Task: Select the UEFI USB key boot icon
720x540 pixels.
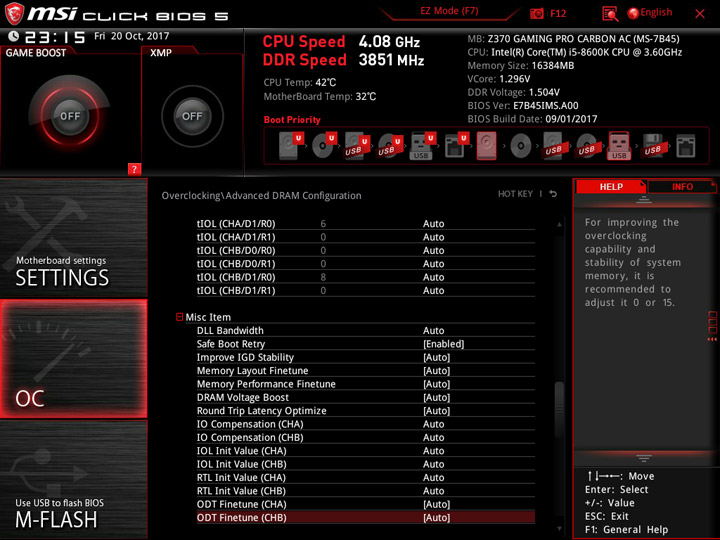Action: (422, 146)
